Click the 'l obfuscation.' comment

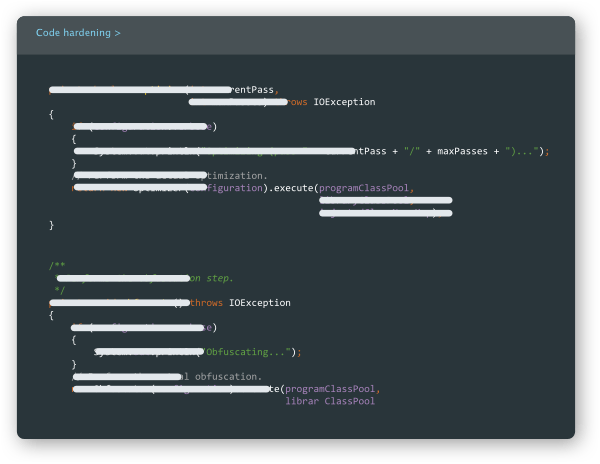(x=222, y=377)
